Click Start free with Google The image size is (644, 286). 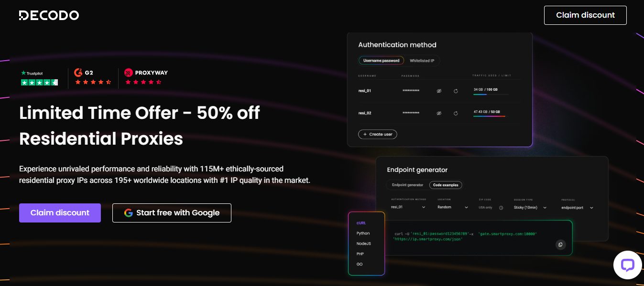pos(172,213)
